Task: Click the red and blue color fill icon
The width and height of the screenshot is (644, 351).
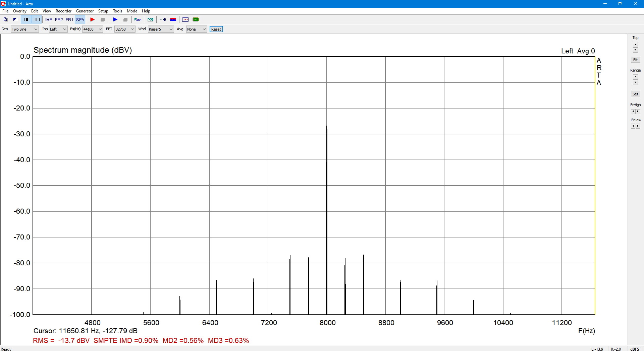Action: click(x=173, y=19)
